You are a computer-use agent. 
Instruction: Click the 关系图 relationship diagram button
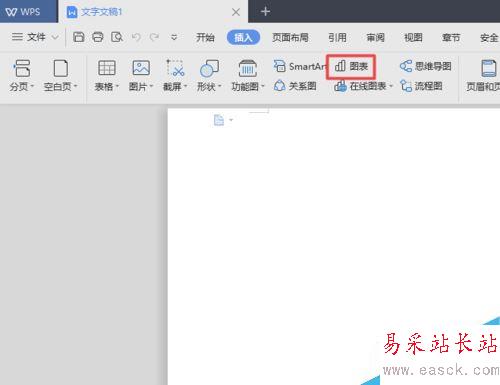coord(295,86)
